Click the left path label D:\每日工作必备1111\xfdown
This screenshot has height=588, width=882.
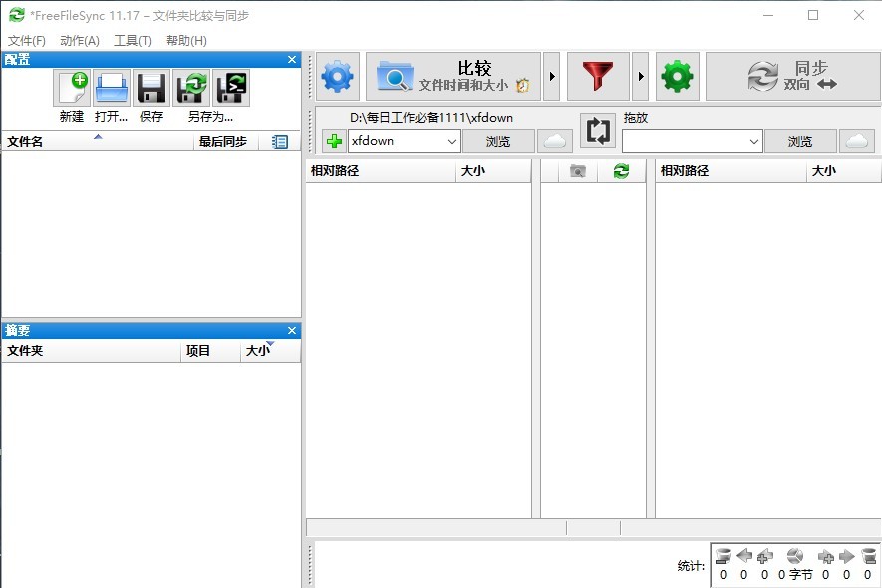point(432,118)
